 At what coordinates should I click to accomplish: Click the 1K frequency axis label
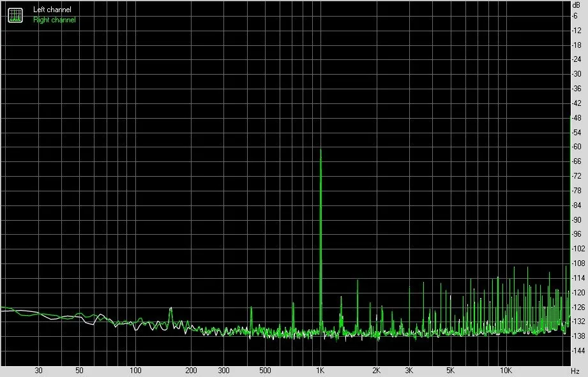coord(320,371)
